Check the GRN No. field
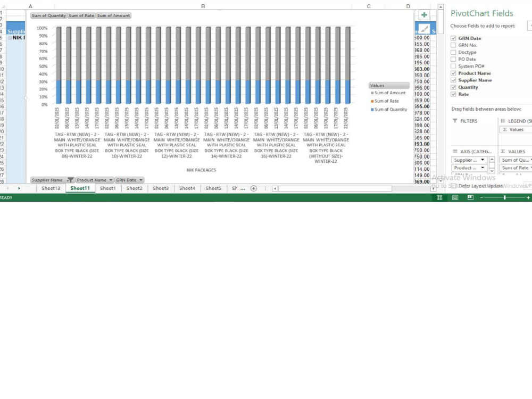Screen dimensions: 532x399 453,45
